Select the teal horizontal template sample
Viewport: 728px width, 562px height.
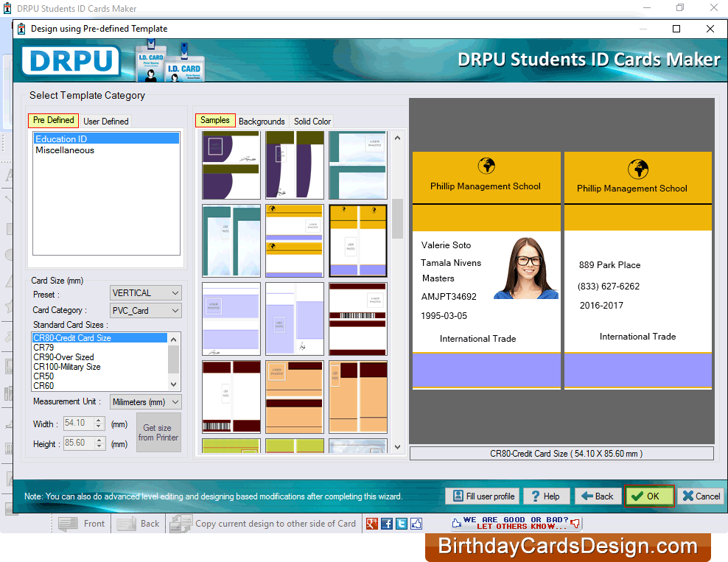[x=357, y=165]
